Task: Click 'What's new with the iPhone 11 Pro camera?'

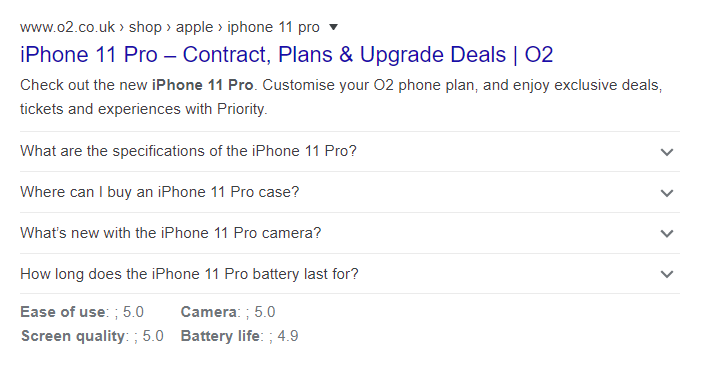Action: pyautogui.click(x=170, y=233)
